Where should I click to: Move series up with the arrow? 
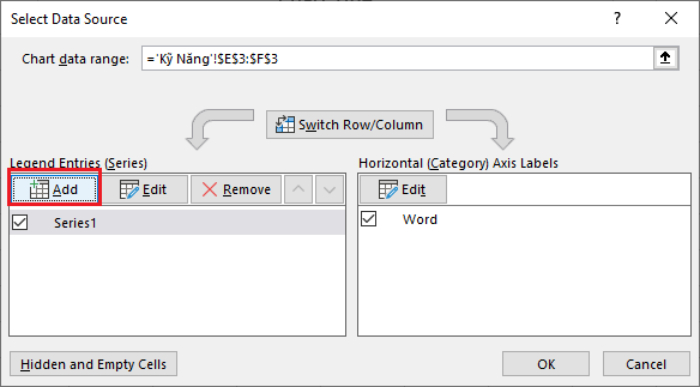click(x=298, y=190)
